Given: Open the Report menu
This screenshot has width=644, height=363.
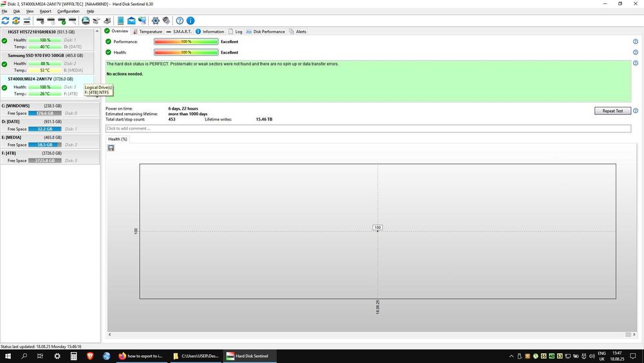Looking at the screenshot, I should pyautogui.click(x=46, y=11).
